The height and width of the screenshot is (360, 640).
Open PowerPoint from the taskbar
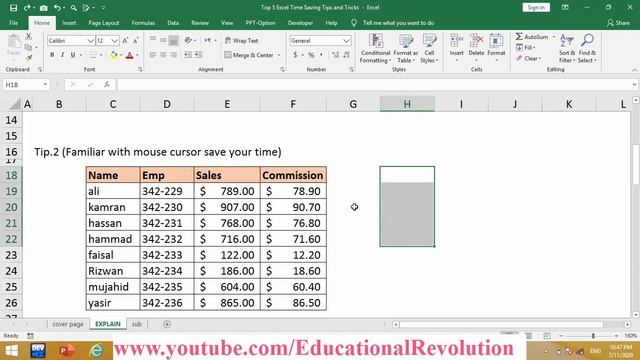coord(66,351)
